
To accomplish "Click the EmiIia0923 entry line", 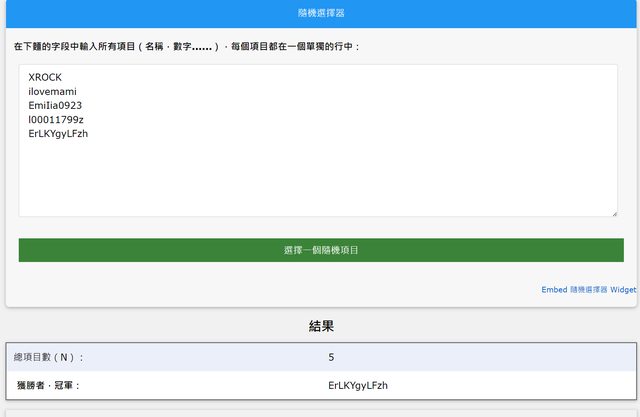I will pyautogui.click(x=55, y=105).
